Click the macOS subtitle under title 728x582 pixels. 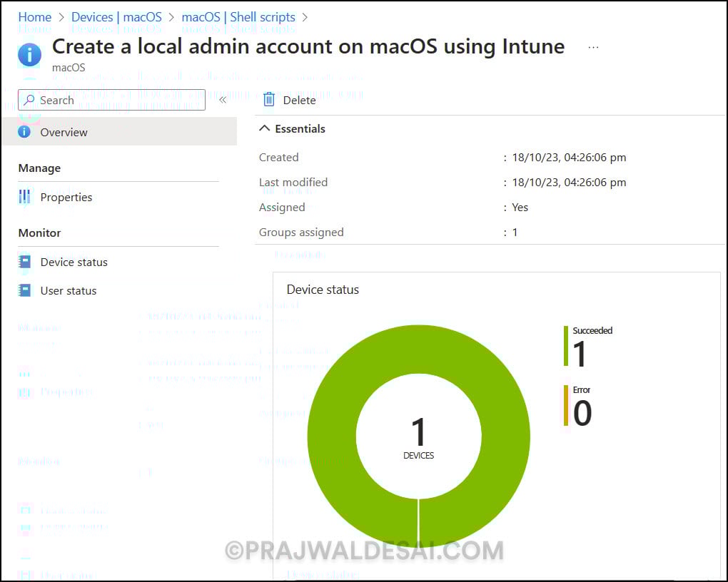[69, 68]
